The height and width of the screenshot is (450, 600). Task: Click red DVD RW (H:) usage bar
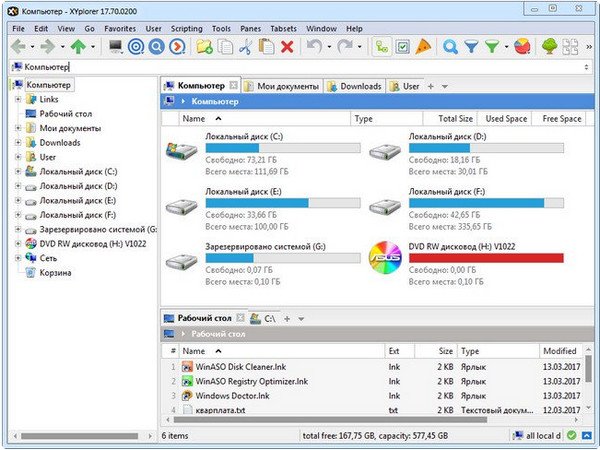click(x=486, y=258)
